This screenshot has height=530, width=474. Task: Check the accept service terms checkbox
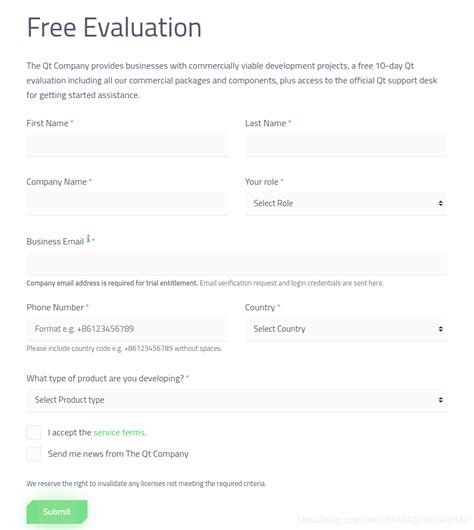click(34, 432)
